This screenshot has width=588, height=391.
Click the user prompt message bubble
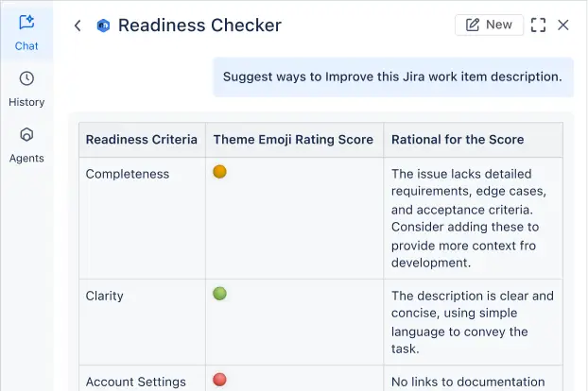point(393,76)
